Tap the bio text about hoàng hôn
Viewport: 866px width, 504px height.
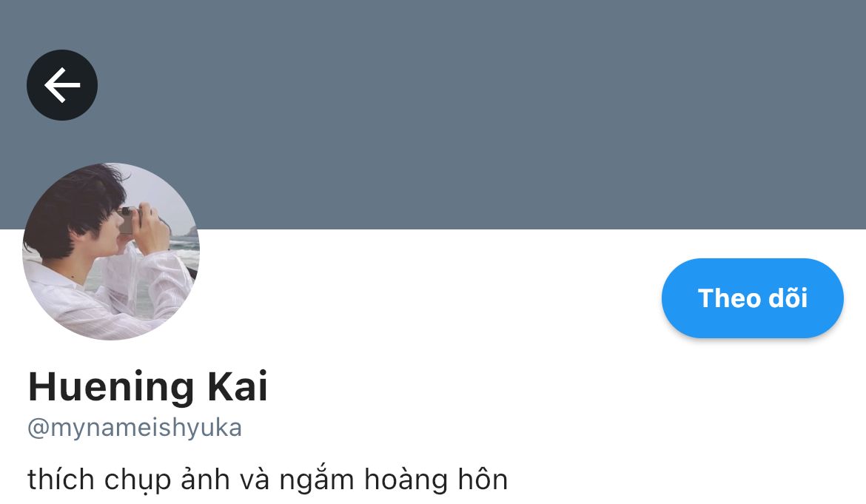(268, 479)
